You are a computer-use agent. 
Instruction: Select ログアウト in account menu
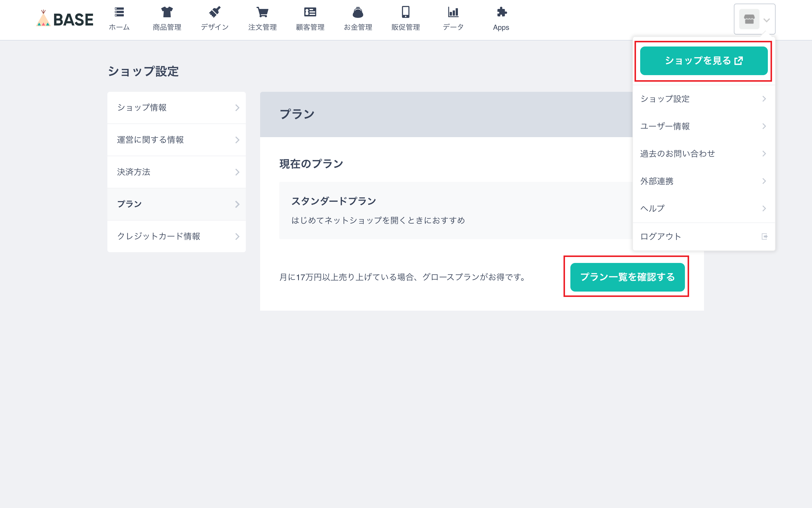pyautogui.click(x=704, y=236)
